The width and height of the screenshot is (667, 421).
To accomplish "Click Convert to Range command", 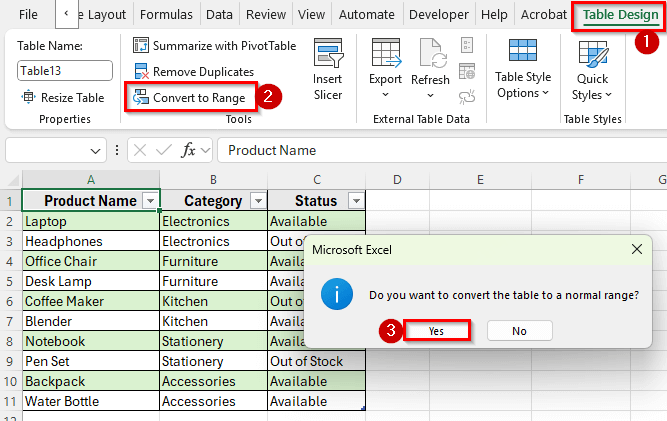I will (x=190, y=98).
